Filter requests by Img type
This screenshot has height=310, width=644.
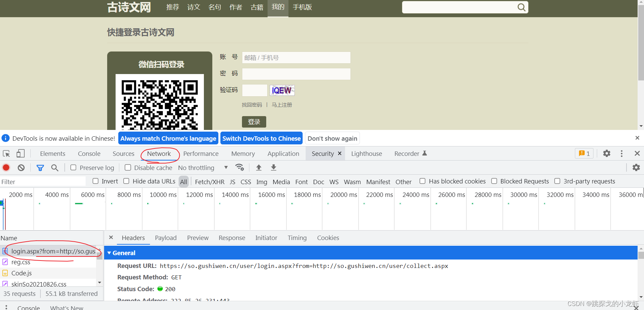(x=262, y=182)
